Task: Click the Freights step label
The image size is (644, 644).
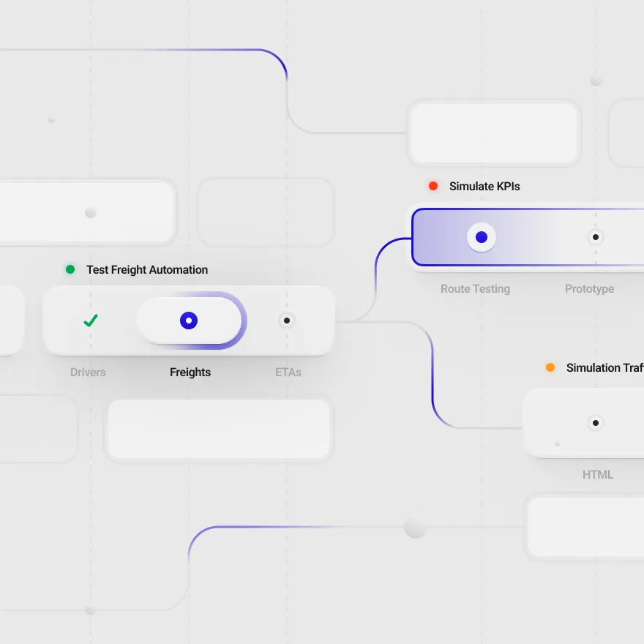Action: click(x=190, y=372)
